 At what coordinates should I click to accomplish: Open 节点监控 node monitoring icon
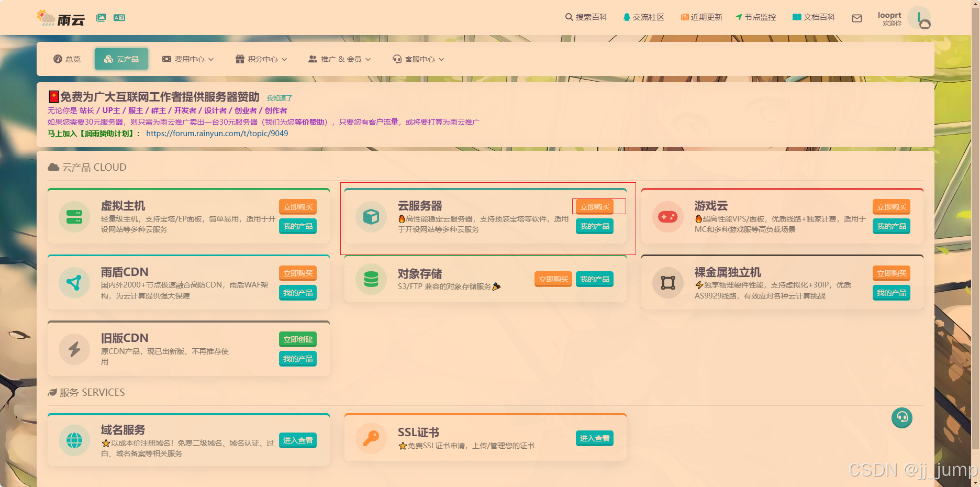click(739, 17)
